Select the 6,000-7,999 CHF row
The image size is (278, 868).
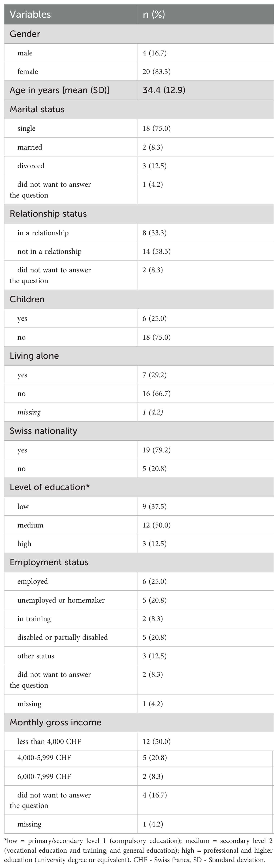tap(139, 777)
